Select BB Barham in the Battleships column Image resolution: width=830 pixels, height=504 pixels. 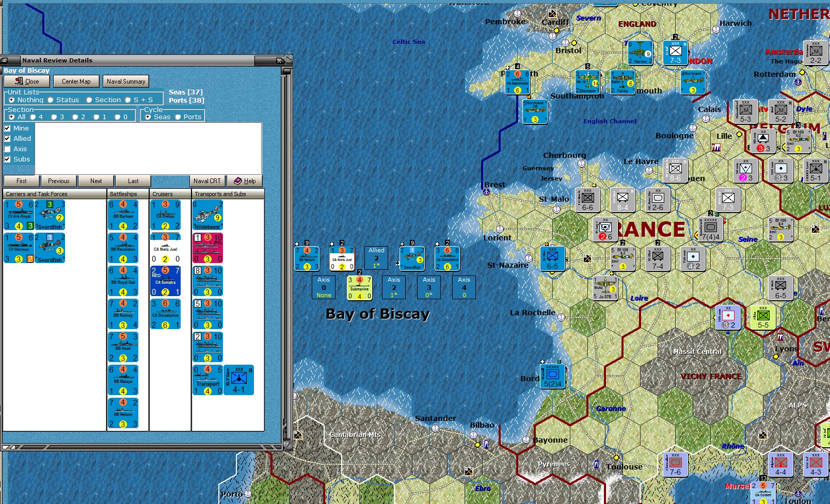pos(123,215)
